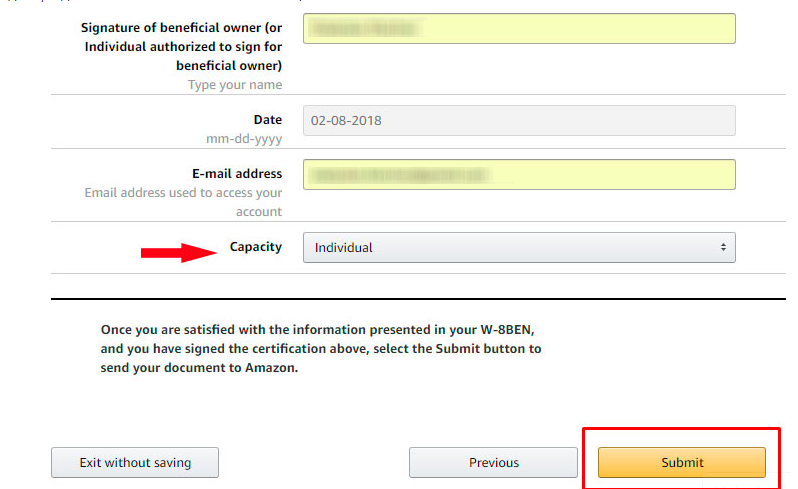Click the Signature of beneficial owner field
Image resolution: width=798 pixels, height=489 pixels.
pyautogui.click(x=518, y=28)
